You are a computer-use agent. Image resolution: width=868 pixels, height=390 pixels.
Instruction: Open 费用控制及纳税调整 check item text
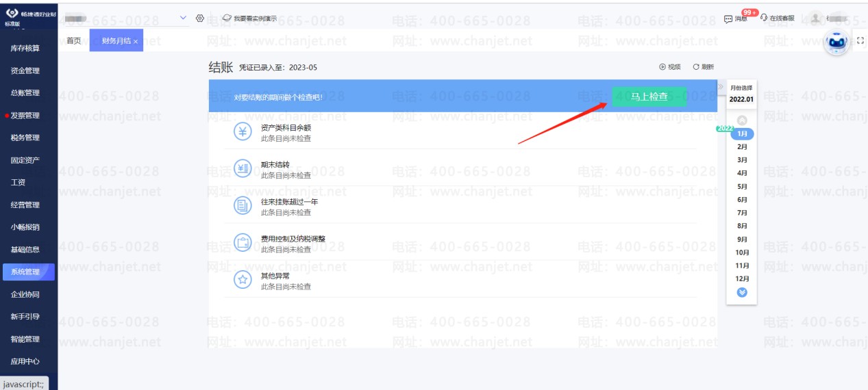293,239
